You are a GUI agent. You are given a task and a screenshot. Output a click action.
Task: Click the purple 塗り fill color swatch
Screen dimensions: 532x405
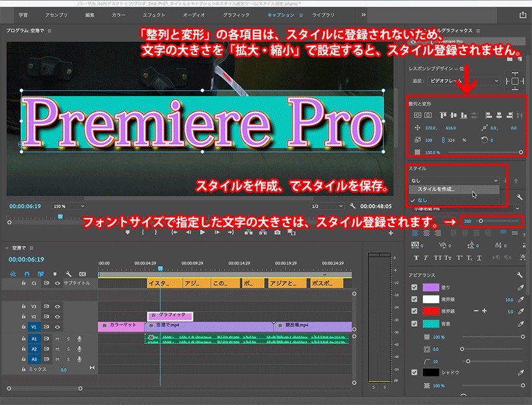pyautogui.click(x=431, y=288)
